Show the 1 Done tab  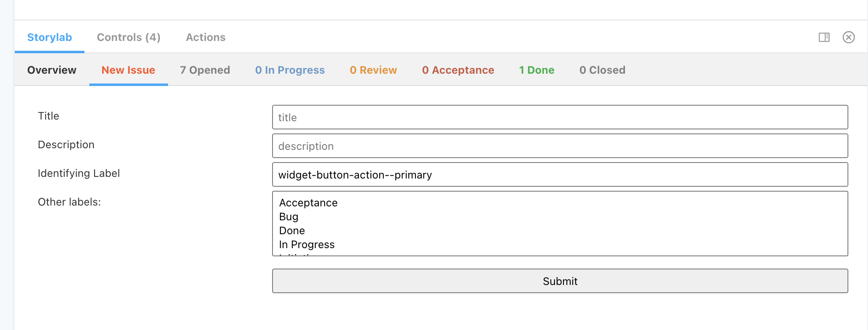536,70
